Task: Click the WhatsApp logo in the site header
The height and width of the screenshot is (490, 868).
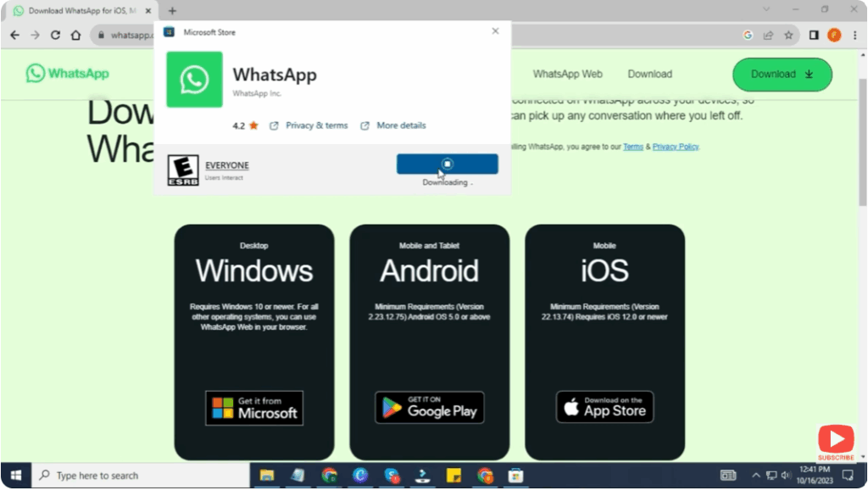Action: pyautogui.click(x=68, y=74)
